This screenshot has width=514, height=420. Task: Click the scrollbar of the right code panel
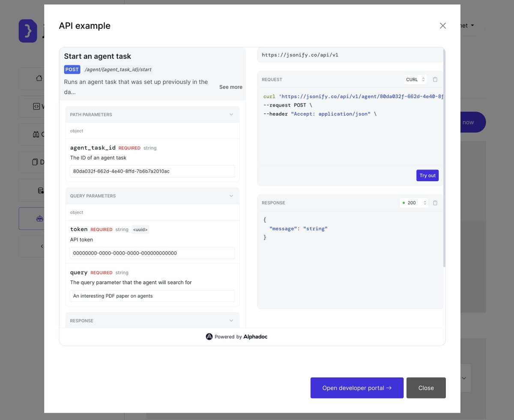coord(444,158)
